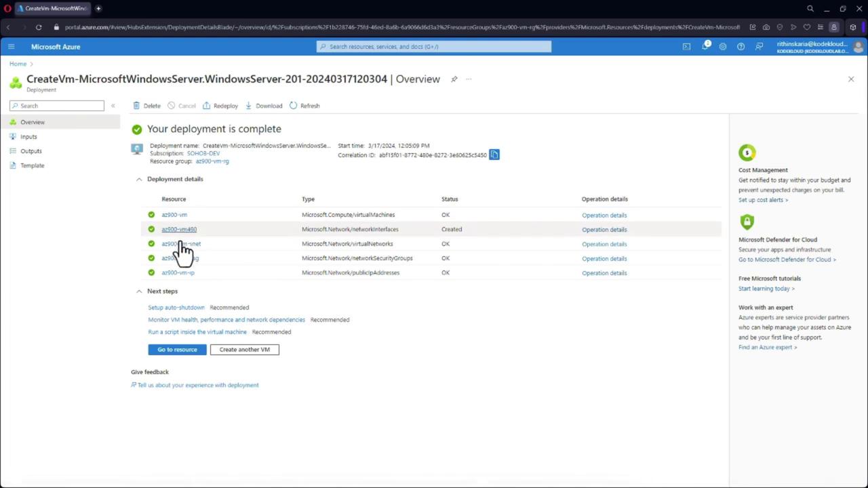
Task: Open portal settings gear
Action: click(x=723, y=47)
